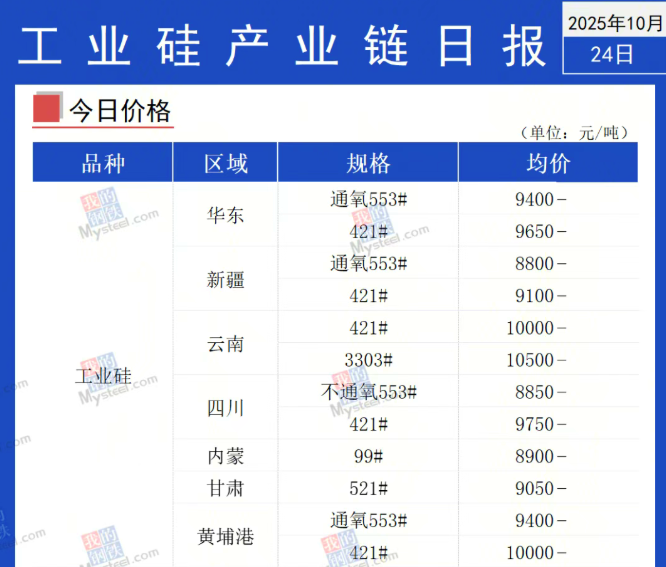Select the 新疆 region cell
The height and width of the screenshot is (567, 666).
click(226, 280)
